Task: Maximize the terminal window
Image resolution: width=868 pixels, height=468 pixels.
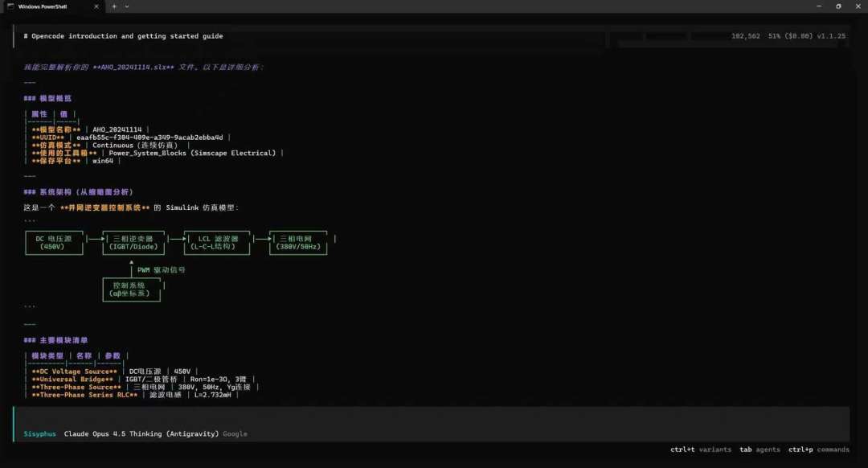Action: coord(838,6)
